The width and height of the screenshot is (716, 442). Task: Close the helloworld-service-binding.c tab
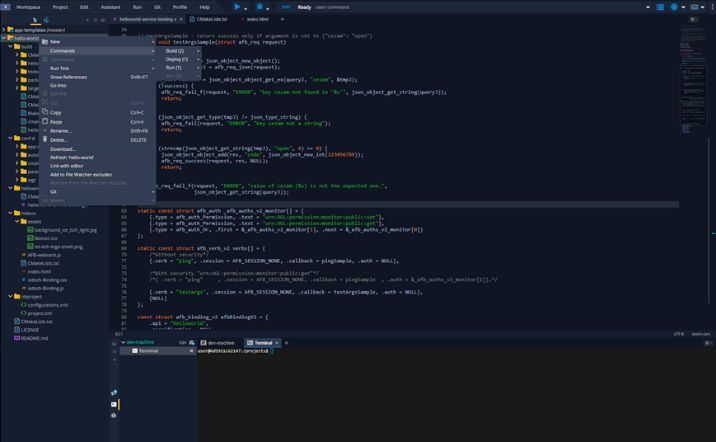click(x=181, y=19)
